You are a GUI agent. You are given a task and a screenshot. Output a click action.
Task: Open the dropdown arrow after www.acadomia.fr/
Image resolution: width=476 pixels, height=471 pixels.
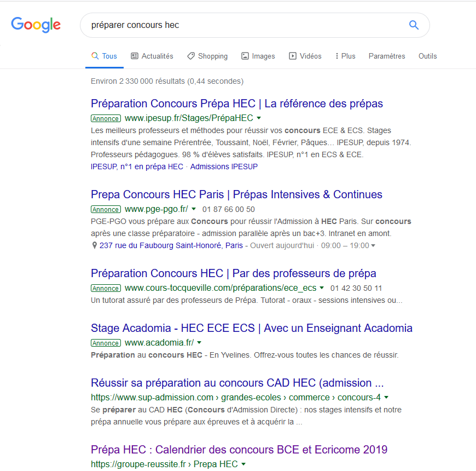coord(199,342)
